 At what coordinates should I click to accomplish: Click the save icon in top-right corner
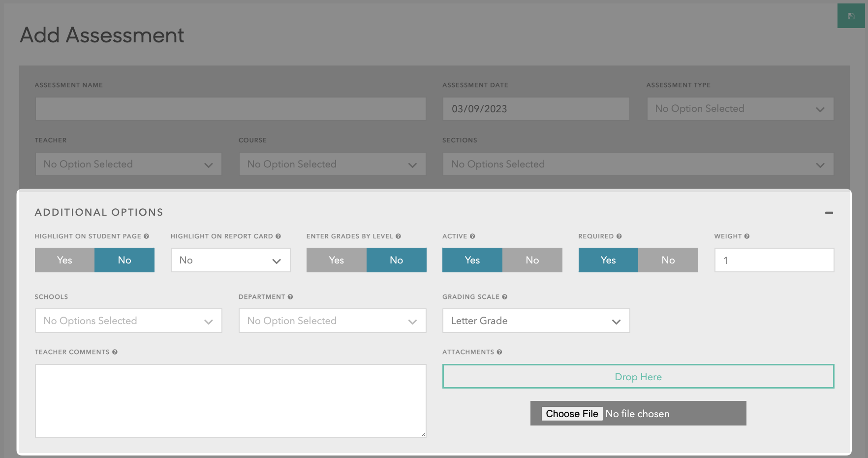[x=851, y=16]
